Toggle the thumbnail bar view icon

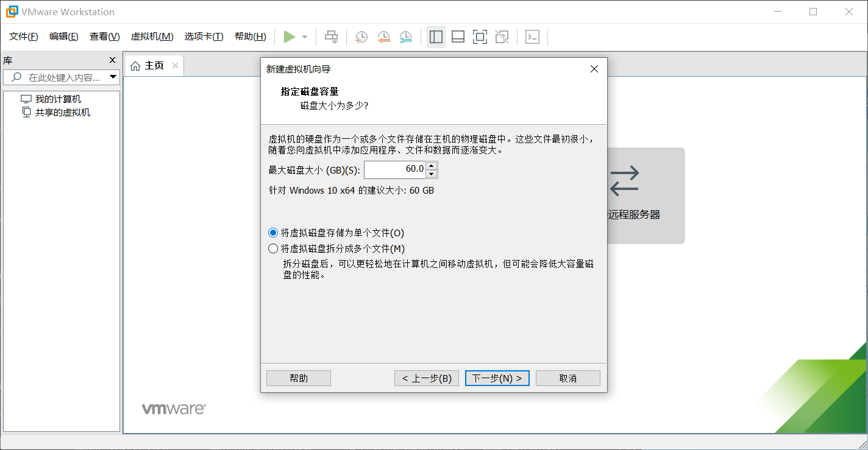click(x=458, y=37)
